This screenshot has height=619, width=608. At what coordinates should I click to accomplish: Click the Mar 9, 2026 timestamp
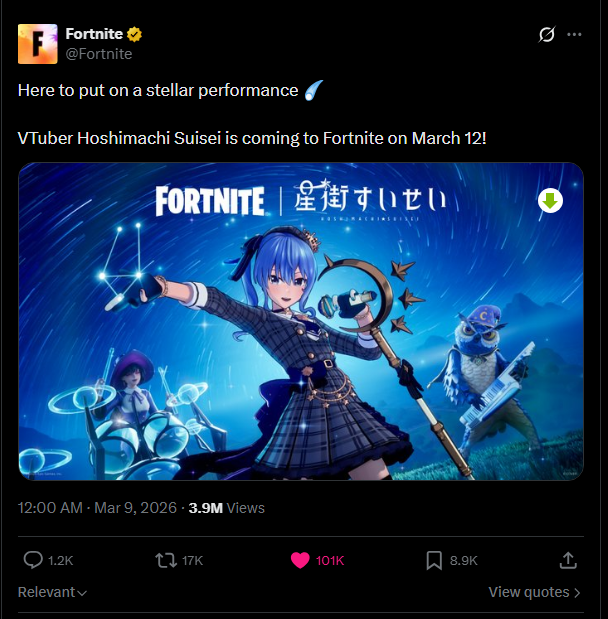(135, 508)
